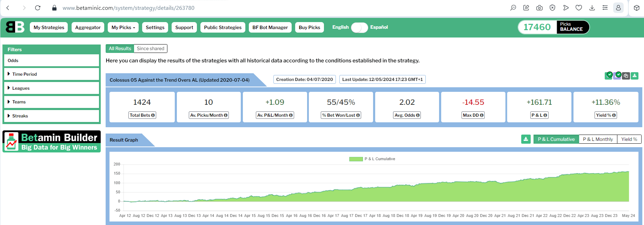Open the easy setup sliders icon
The width and height of the screenshot is (644, 225).
(x=605, y=8)
